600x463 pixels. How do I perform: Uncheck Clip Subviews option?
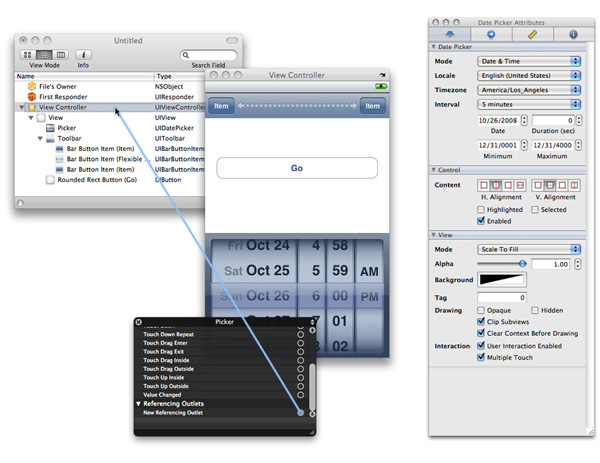pyautogui.click(x=481, y=322)
